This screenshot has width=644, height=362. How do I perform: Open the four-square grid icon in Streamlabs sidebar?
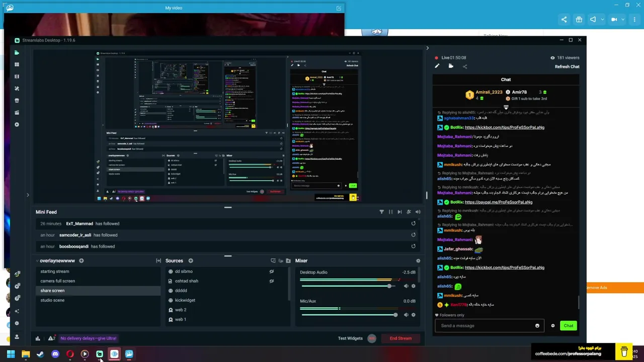click(17, 64)
